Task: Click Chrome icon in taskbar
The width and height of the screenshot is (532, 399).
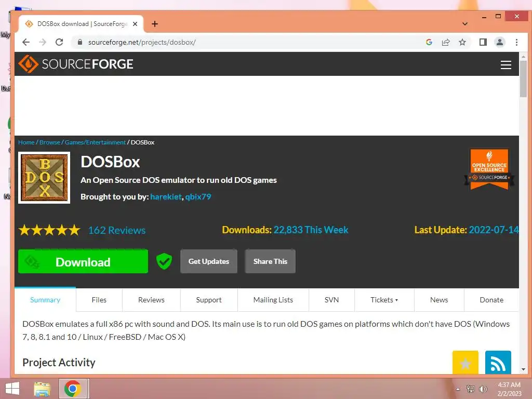Action: point(72,389)
